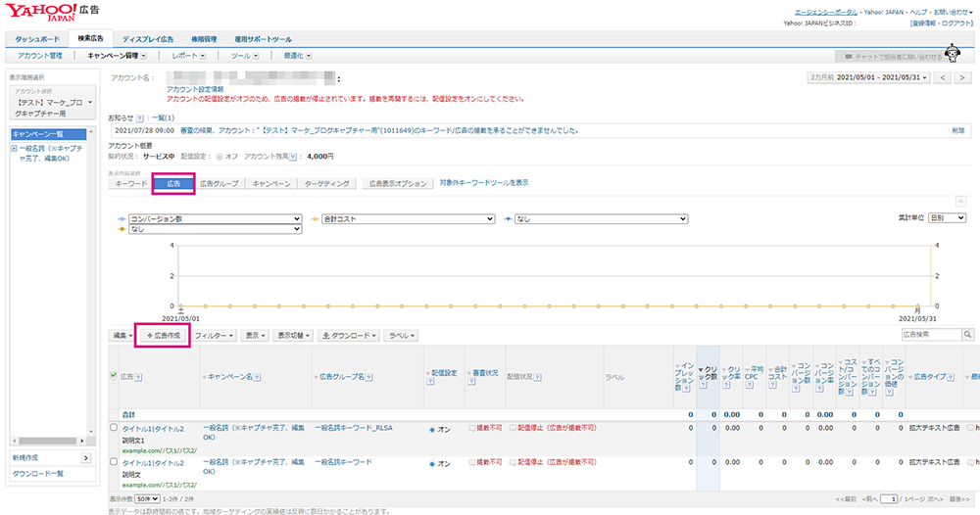Open help icon in 広告 column header
The image size is (980, 515).
pyautogui.click(x=138, y=377)
